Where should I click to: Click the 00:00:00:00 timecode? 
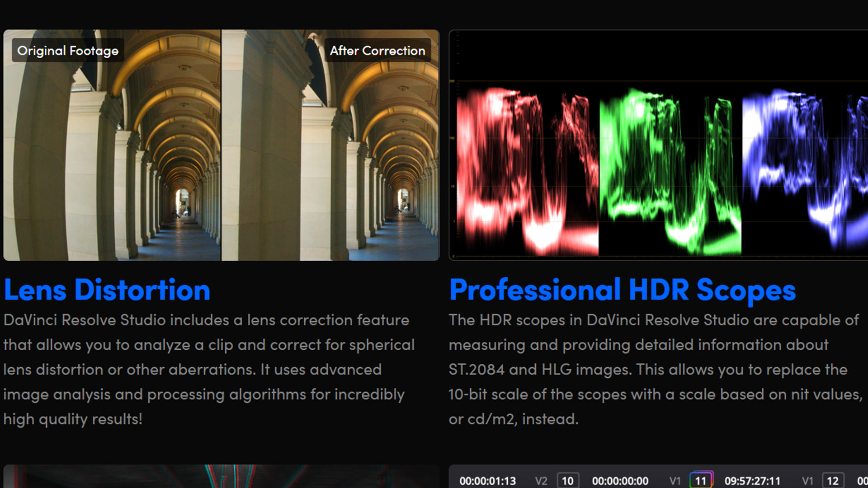click(x=620, y=481)
